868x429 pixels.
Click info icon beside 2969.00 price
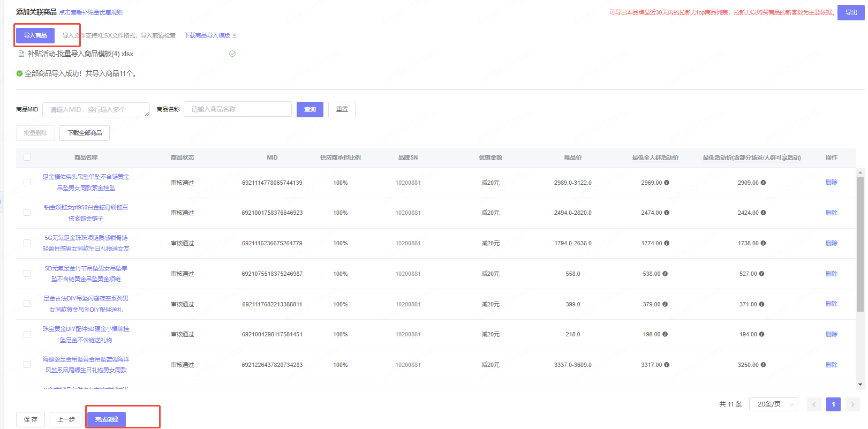coord(667,183)
